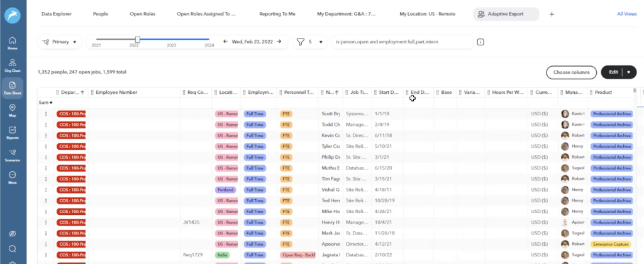This screenshot has height=264, width=644.
Task: Click the More ellipsis sidebar icon
Action: point(13,178)
